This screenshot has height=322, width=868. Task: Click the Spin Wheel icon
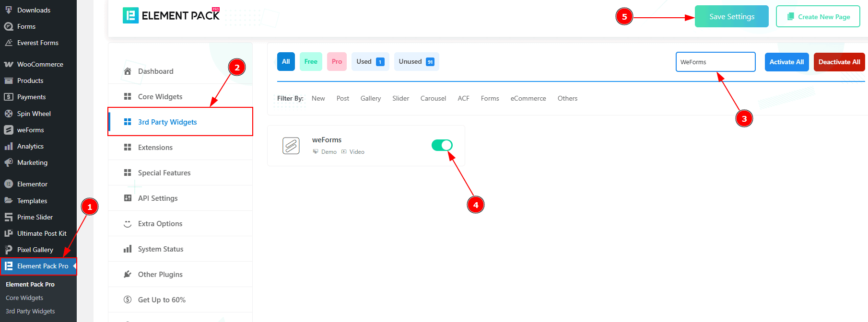9,114
